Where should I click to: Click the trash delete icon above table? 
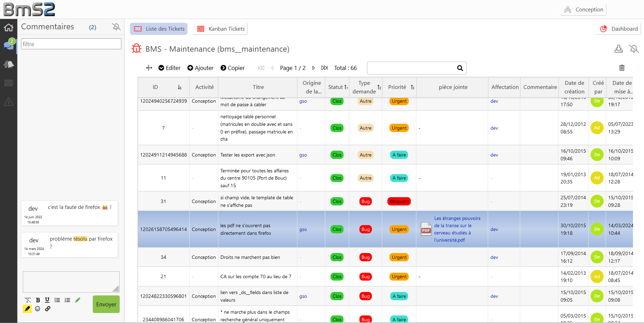[622, 68]
